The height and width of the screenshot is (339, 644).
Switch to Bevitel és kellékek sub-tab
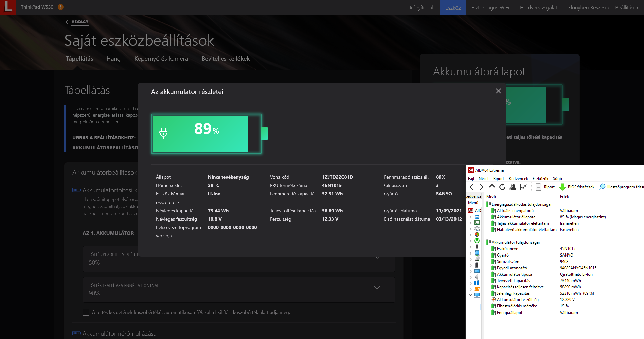[225, 59]
